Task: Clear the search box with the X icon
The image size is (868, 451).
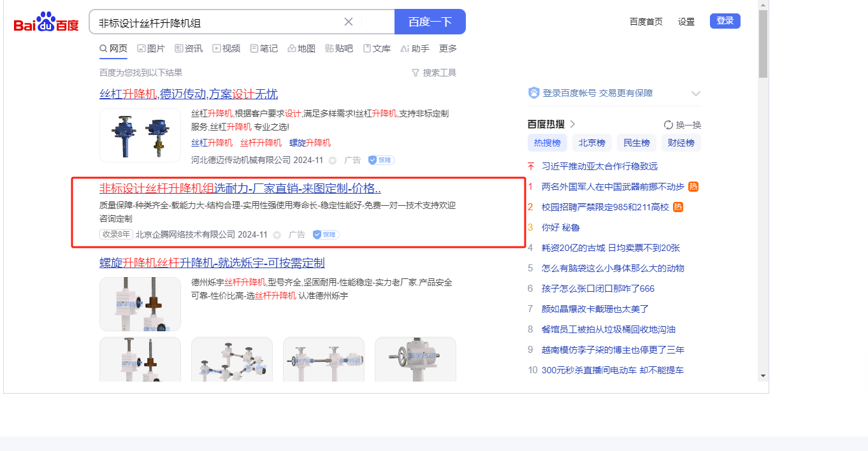Action: click(349, 22)
